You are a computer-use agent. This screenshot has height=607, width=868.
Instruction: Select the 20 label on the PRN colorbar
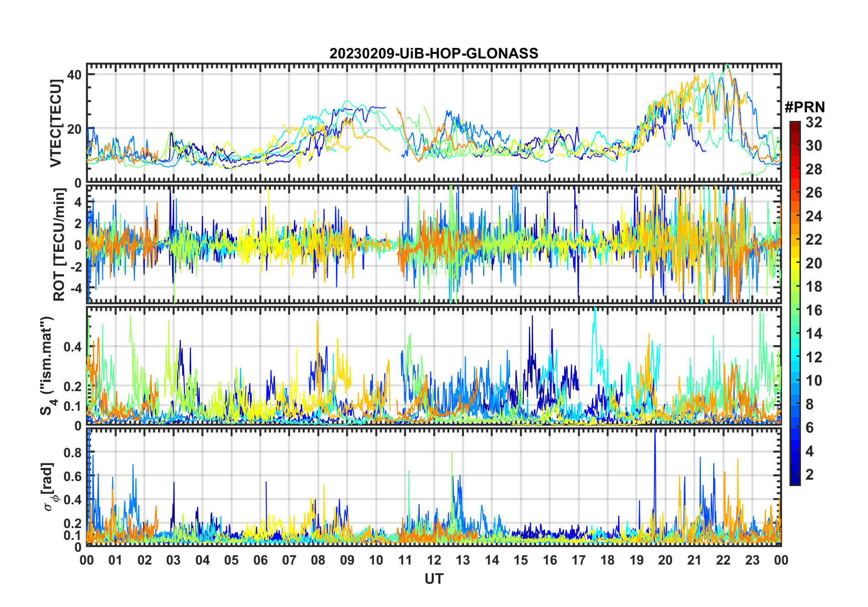[x=814, y=263]
